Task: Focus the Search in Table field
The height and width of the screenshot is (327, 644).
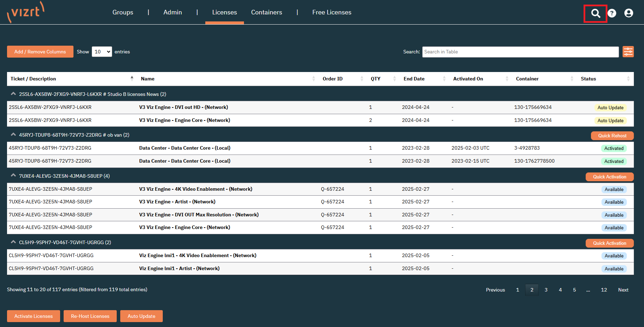Action: click(520, 52)
